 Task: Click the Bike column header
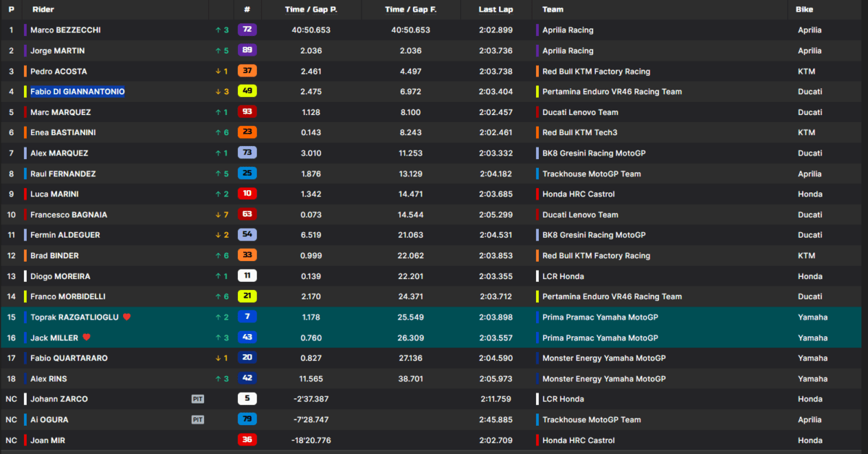coord(804,9)
